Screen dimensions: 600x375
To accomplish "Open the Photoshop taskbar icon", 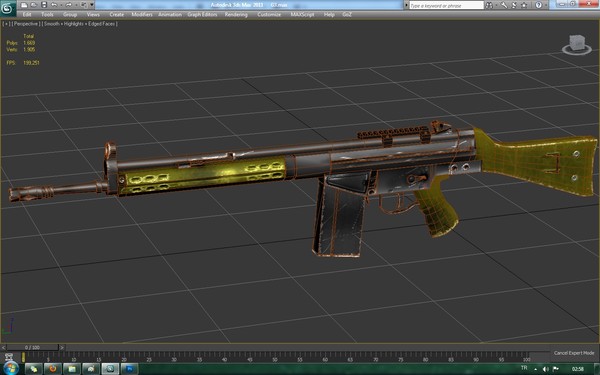I will [129, 369].
